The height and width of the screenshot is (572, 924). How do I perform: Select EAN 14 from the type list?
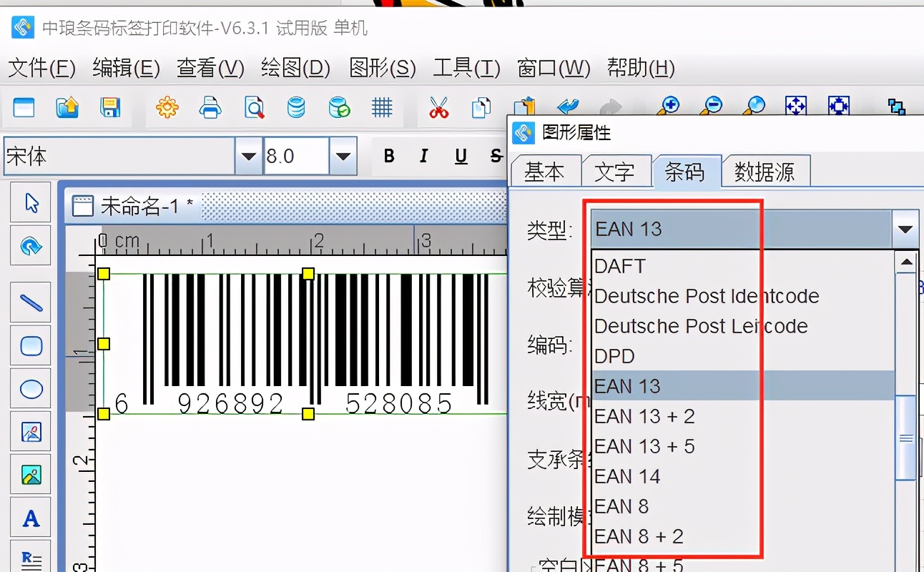click(x=627, y=476)
